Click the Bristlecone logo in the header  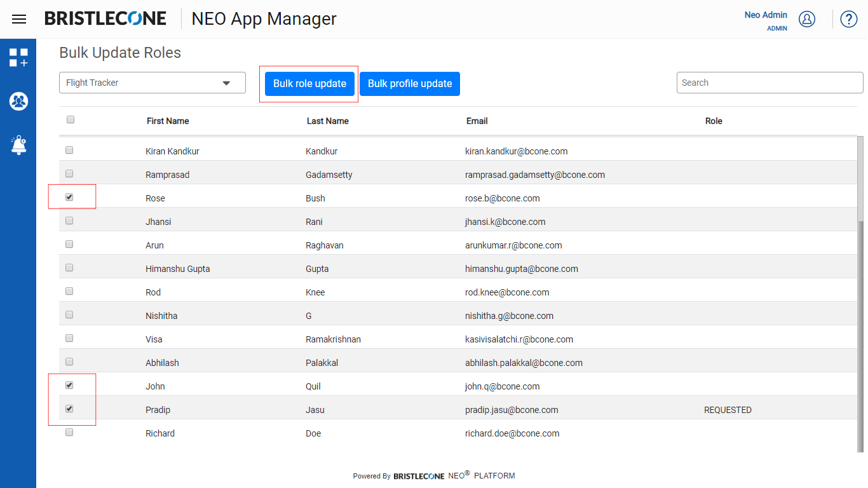point(105,18)
